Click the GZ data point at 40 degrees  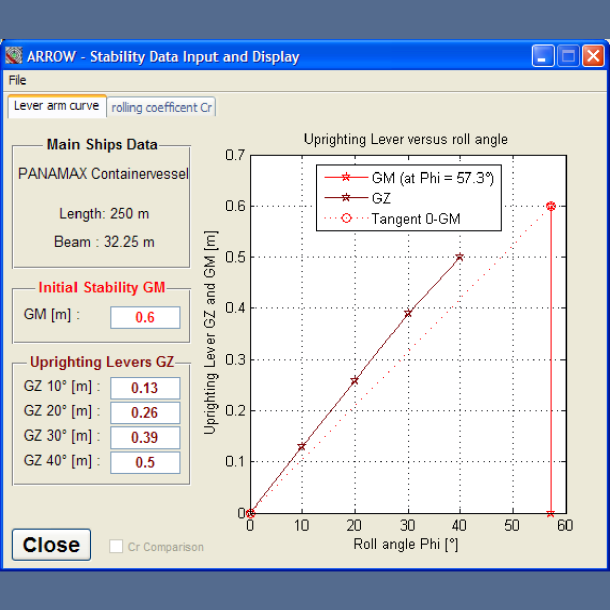[x=460, y=257]
